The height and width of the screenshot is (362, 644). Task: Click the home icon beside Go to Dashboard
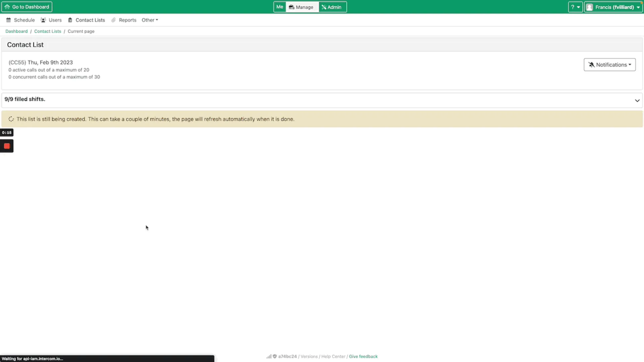point(7,7)
